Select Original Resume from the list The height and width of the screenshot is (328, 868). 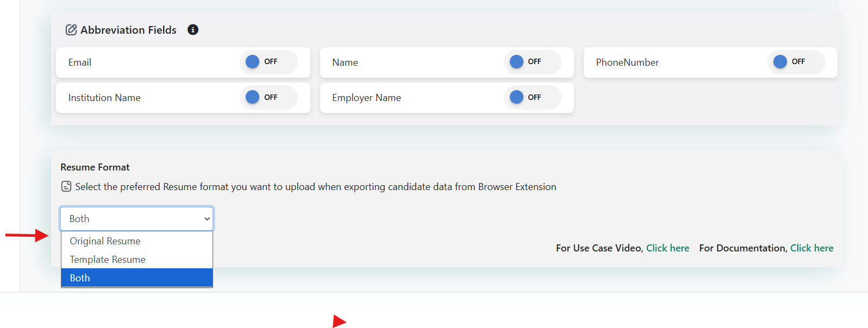tap(105, 241)
